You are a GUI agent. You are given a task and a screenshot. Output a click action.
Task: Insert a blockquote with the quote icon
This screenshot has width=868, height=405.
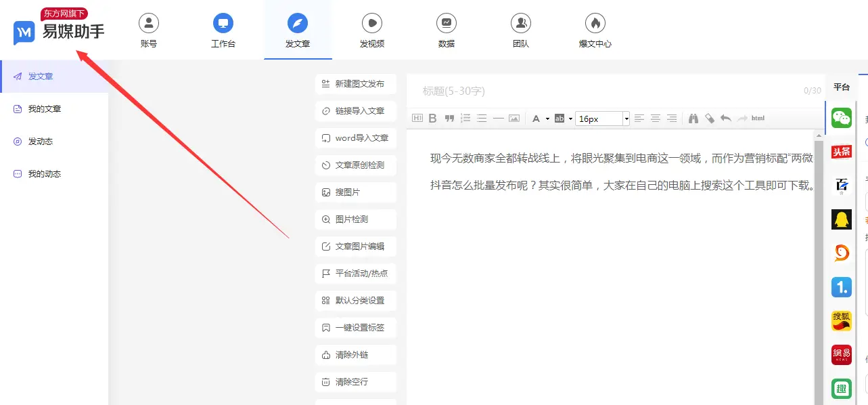[449, 119]
